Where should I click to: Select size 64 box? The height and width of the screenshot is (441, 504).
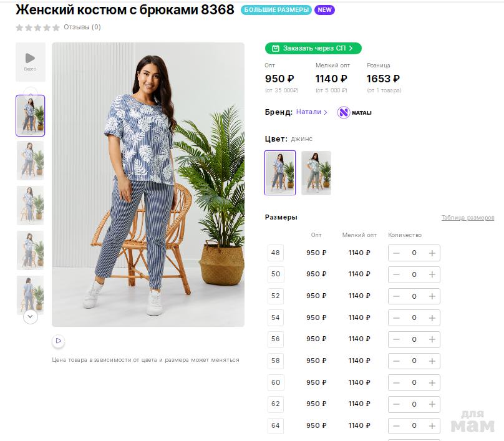(x=276, y=425)
